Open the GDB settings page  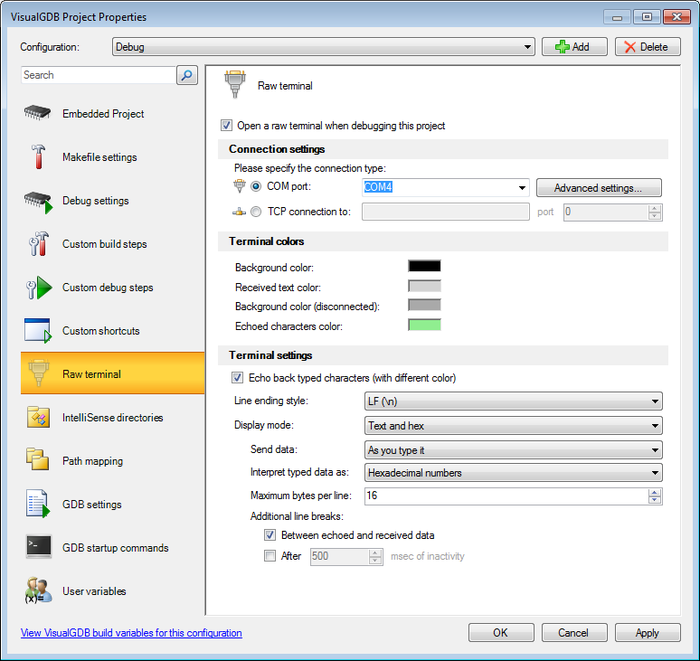(x=112, y=504)
